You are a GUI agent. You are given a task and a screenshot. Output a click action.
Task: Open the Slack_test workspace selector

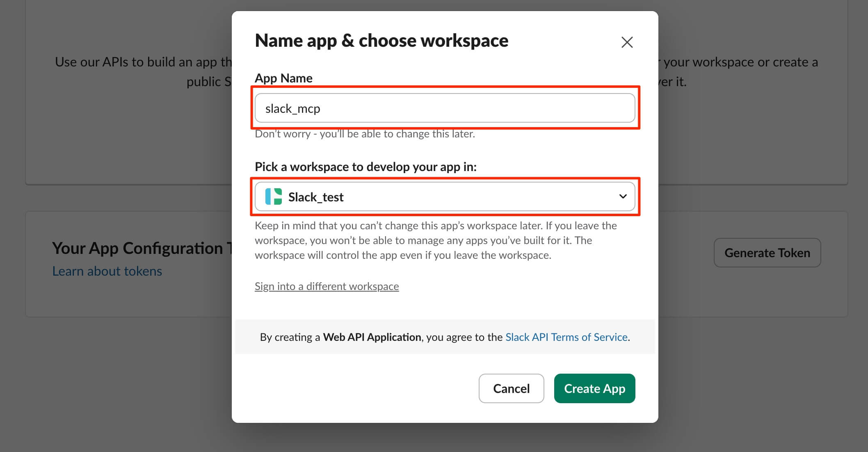445,197
